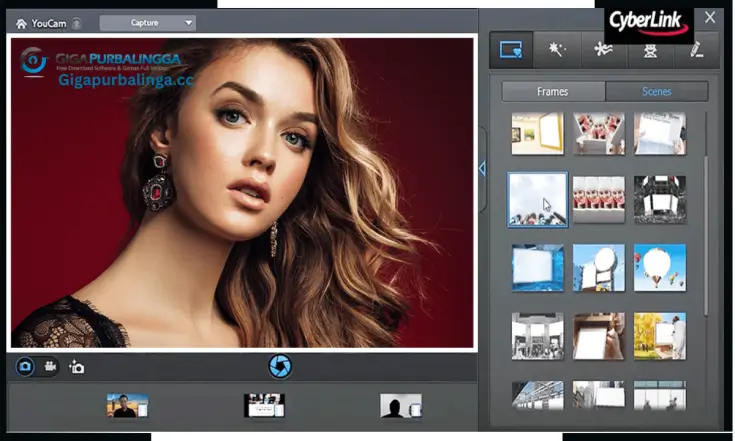Open the pencil drawing tool tab
This screenshot has width=735, height=441.
pos(696,50)
